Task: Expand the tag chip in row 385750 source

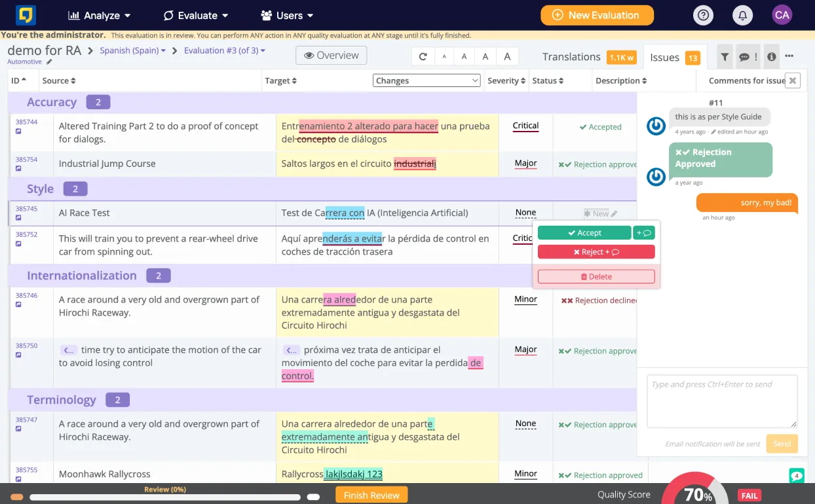Action: (x=69, y=350)
